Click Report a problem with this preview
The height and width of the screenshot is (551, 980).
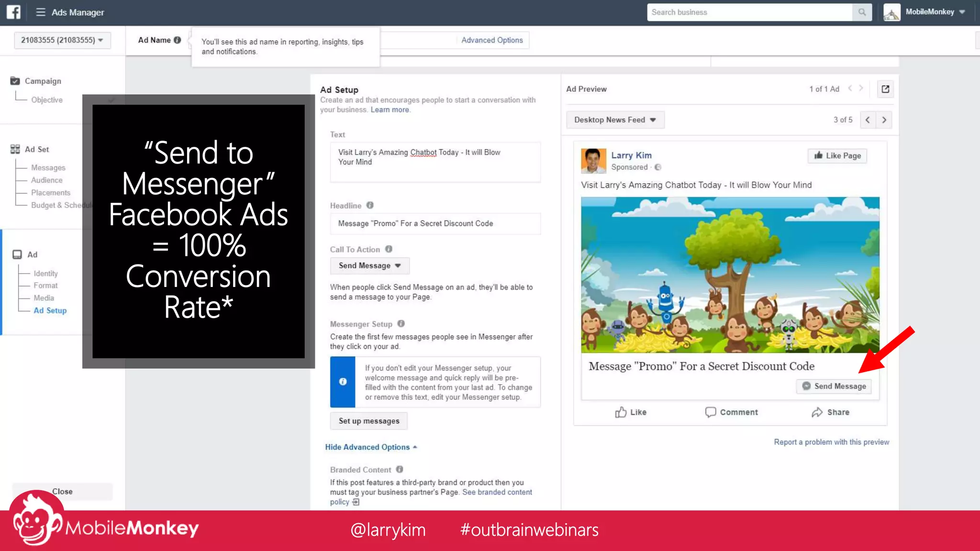[x=832, y=442]
